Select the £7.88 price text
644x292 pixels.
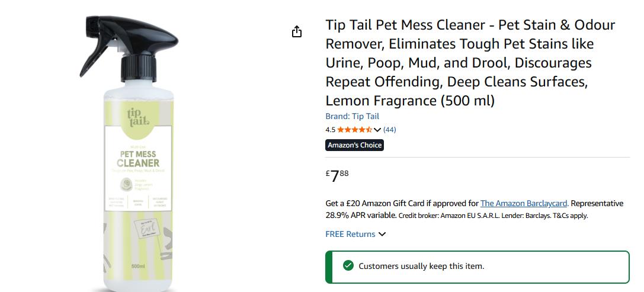click(337, 176)
